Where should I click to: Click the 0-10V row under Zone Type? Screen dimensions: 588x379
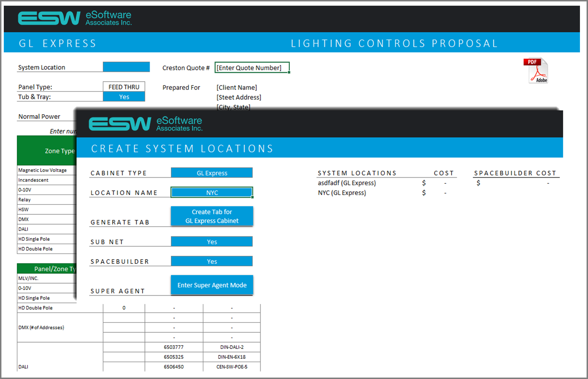(x=46, y=190)
